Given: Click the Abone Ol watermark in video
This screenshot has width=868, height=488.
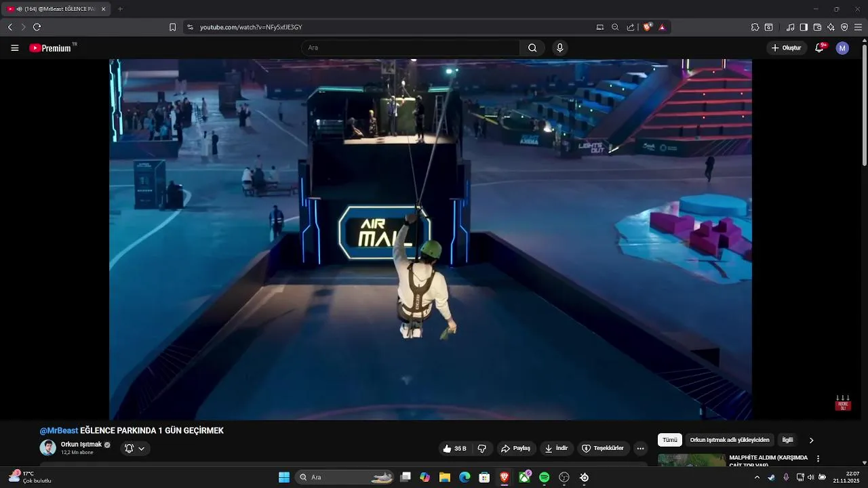Looking at the screenshot, I should (x=843, y=403).
